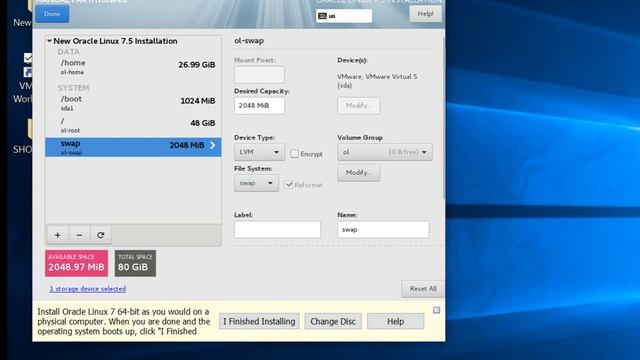Toggle the Encrypt checkbox
Viewport: 640px width, 360px height.
coord(294,154)
